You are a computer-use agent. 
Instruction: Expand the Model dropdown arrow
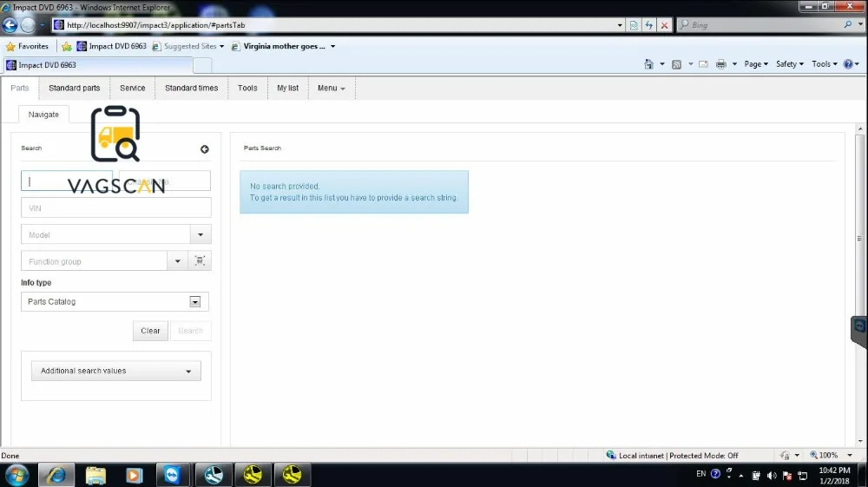click(201, 234)
